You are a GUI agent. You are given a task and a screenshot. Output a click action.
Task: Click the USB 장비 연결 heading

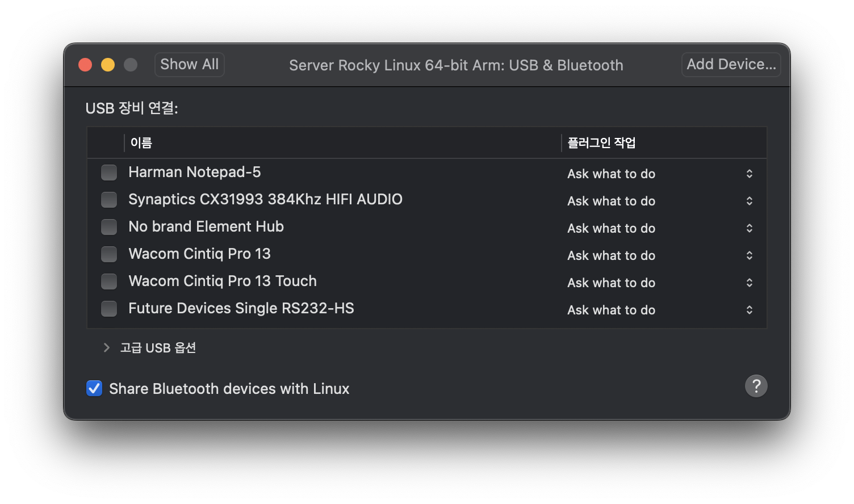(132, 108)
